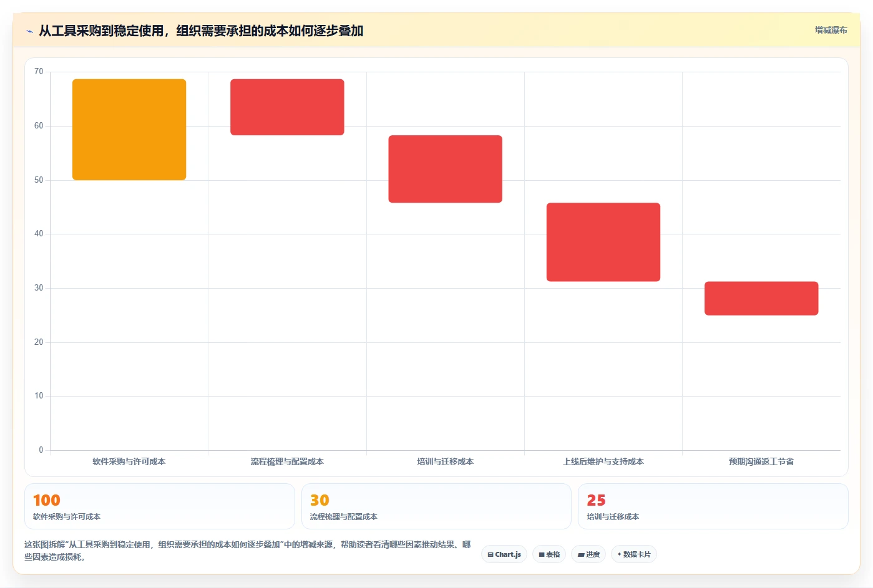Open the data card showing 30
873x588 pixels.
[436, 506]
